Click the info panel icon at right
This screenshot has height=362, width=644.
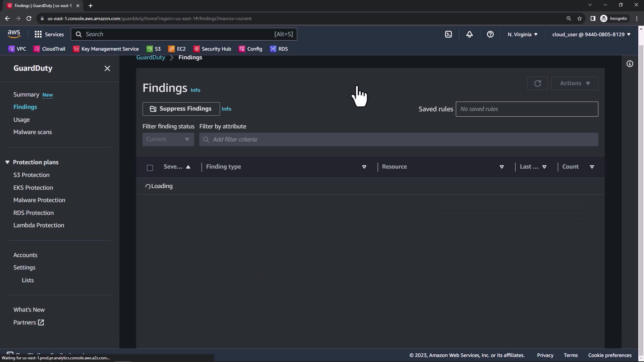point(630,64)
